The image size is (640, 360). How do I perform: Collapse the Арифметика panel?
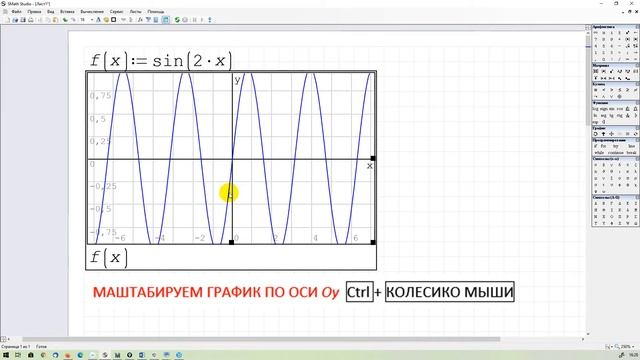(638, 27)
